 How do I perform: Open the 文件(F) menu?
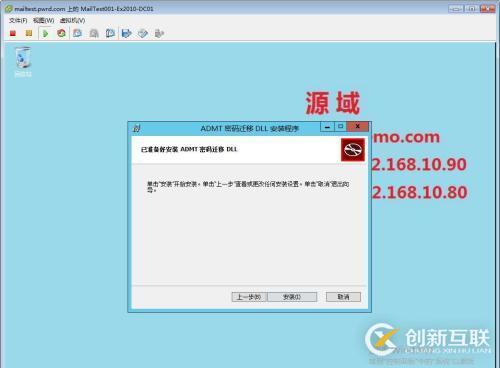point(18,21)
